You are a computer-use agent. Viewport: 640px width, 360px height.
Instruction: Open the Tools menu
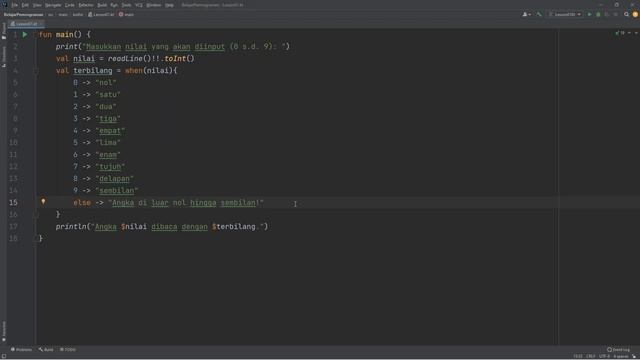pos(127,5)
